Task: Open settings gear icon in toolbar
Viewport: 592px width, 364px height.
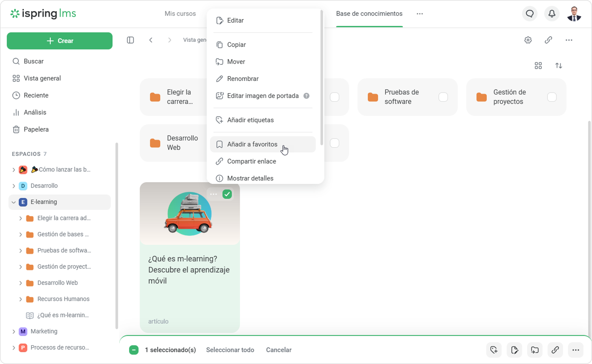Action: pos(528,40)
